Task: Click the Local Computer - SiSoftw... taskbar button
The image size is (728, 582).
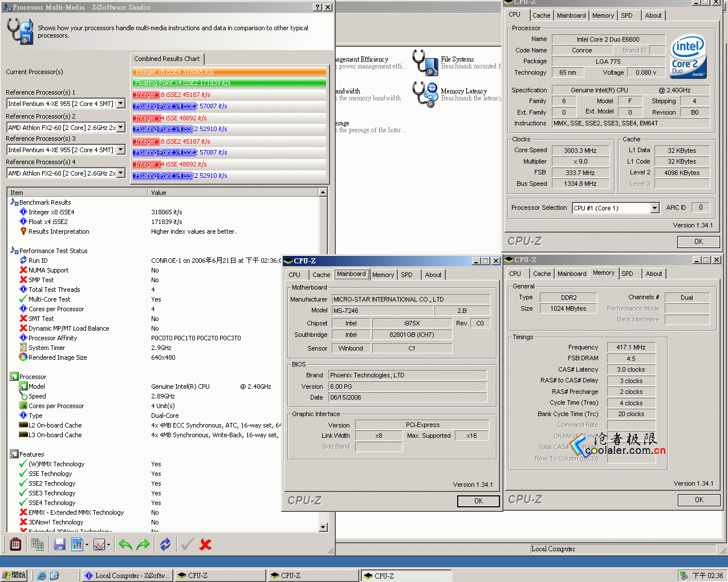Action: pos(127,576)
